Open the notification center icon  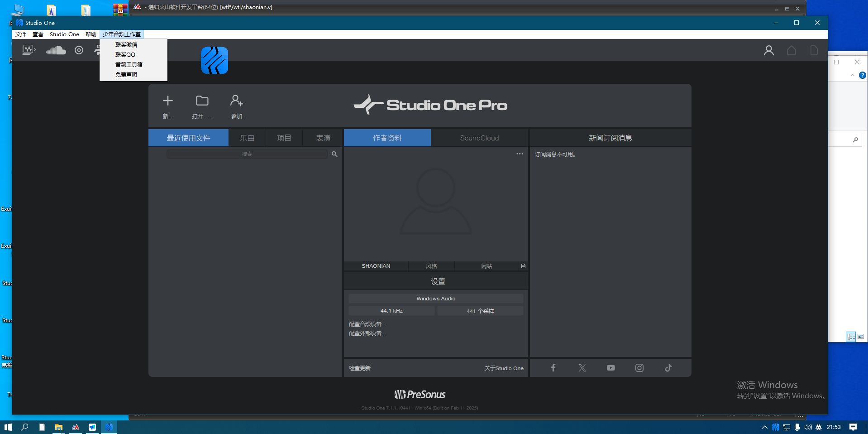(x=853, y=427)
